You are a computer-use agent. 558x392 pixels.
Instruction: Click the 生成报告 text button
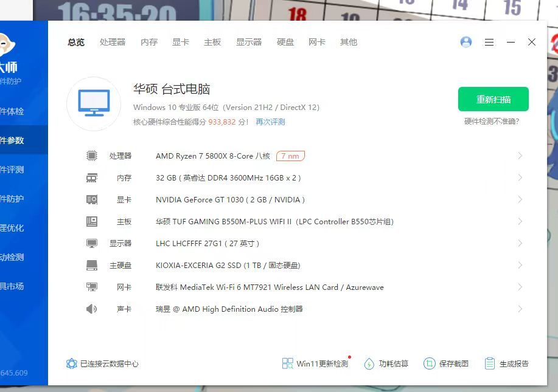tap(514, 364)
